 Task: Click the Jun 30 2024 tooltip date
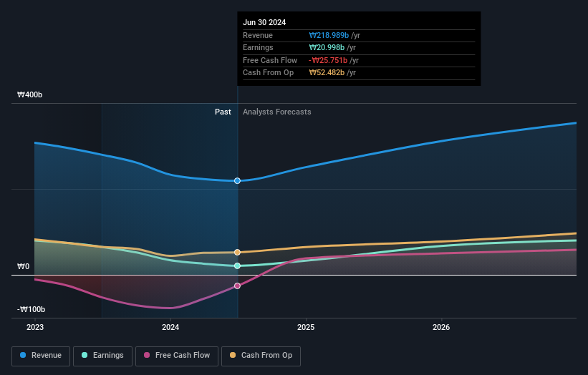click(x=264, y=22)
